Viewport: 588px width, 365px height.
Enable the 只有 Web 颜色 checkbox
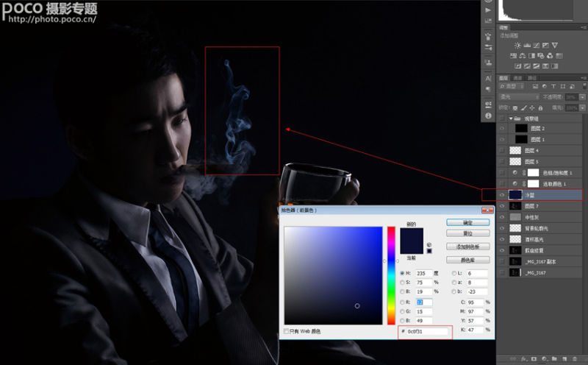click(x=287, y=332)
